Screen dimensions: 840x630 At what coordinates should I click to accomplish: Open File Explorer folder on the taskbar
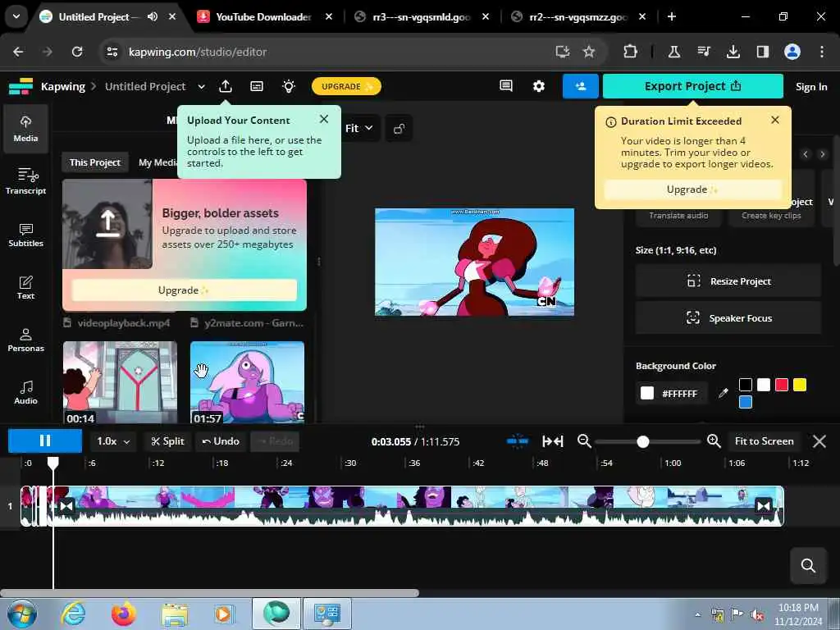(175, 614)
